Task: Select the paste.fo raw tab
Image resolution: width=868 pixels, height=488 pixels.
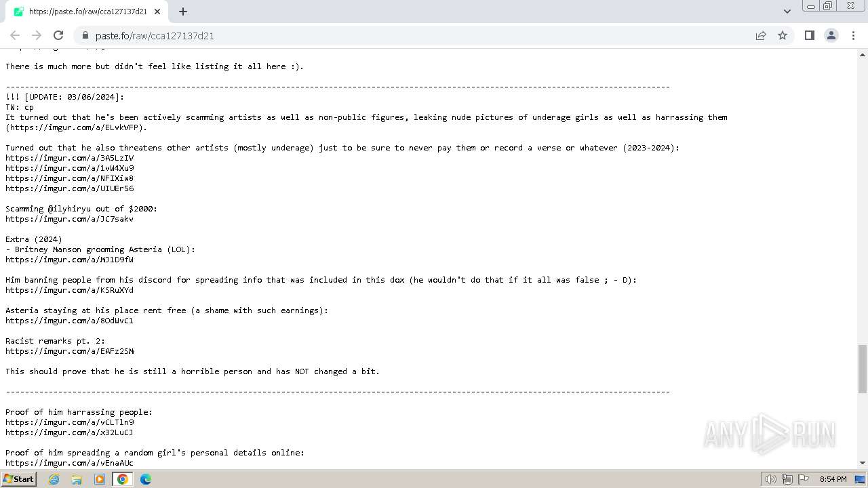Action: pos(88,12)
